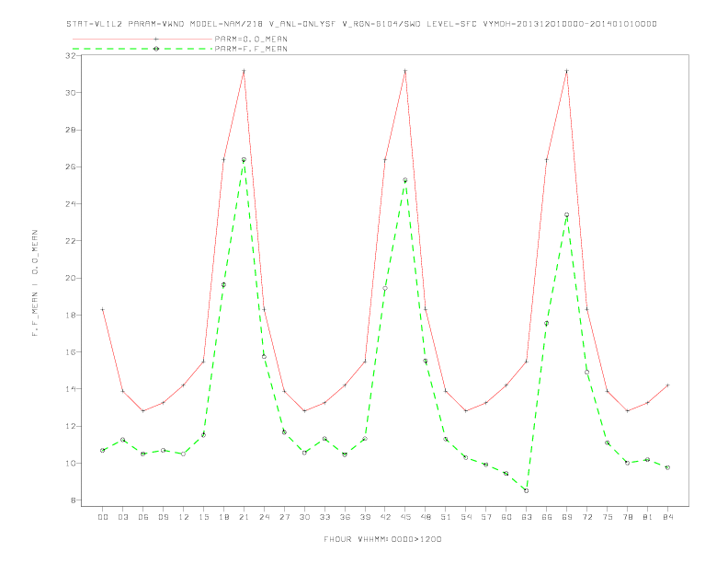728x563 pixels.
Task: Click the PARM=F.F_MEAN legend label
Action: [251, 49]
